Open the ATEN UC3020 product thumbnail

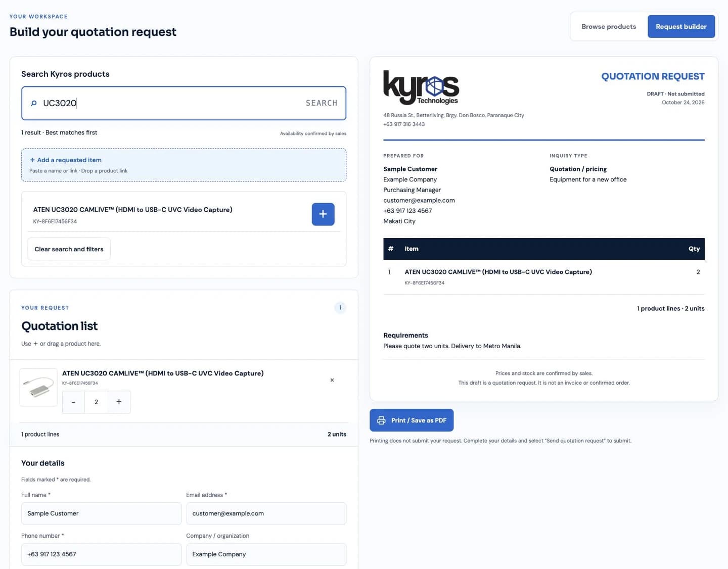(38, 388)
